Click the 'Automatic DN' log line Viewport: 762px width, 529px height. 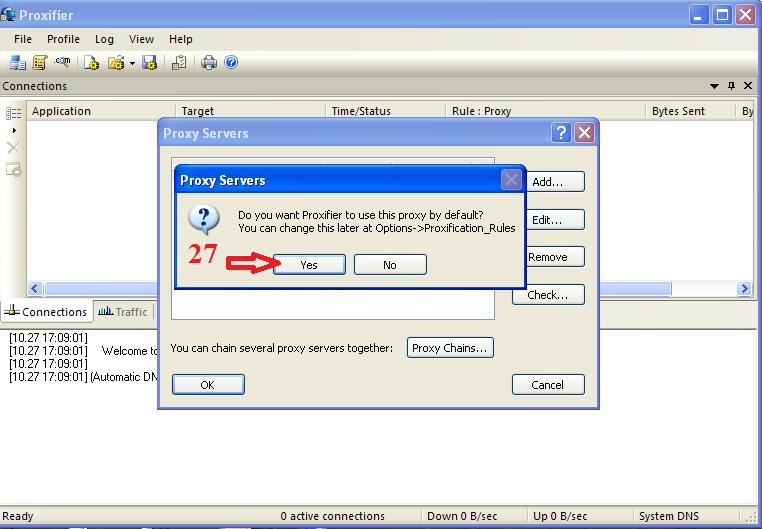(x=84, y=377)
